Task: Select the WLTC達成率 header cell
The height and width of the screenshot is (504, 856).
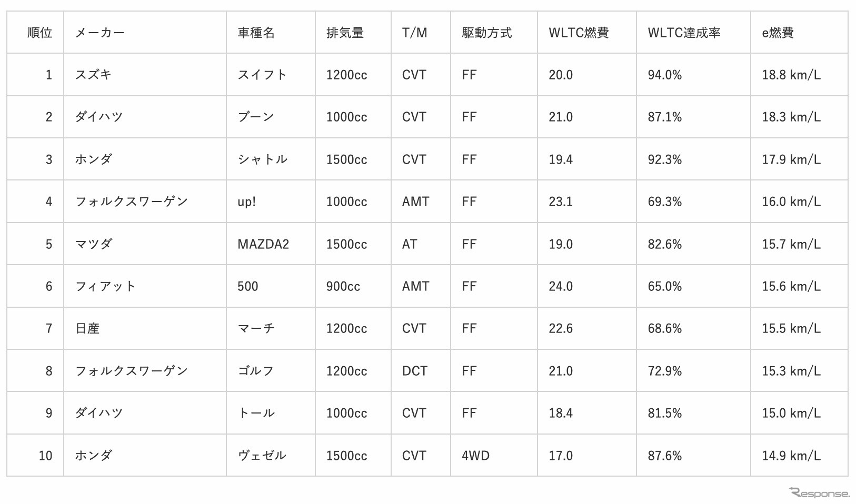Action: point(684,33)
